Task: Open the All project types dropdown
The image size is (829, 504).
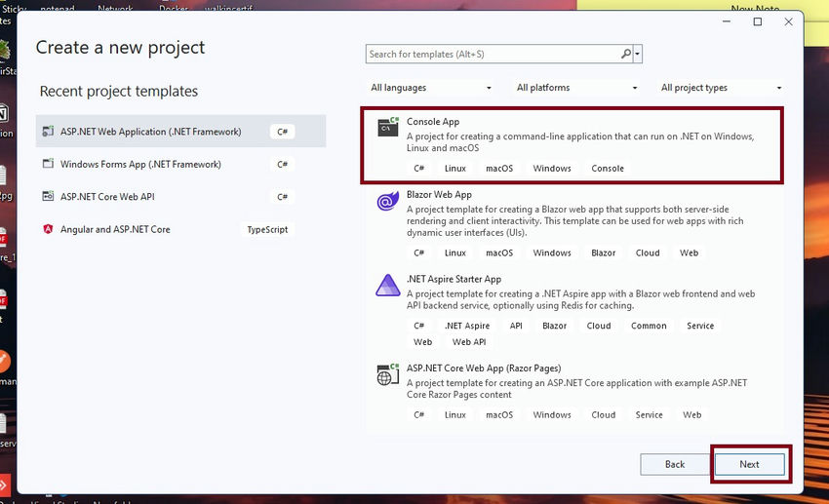Action: tap(721, 88)
